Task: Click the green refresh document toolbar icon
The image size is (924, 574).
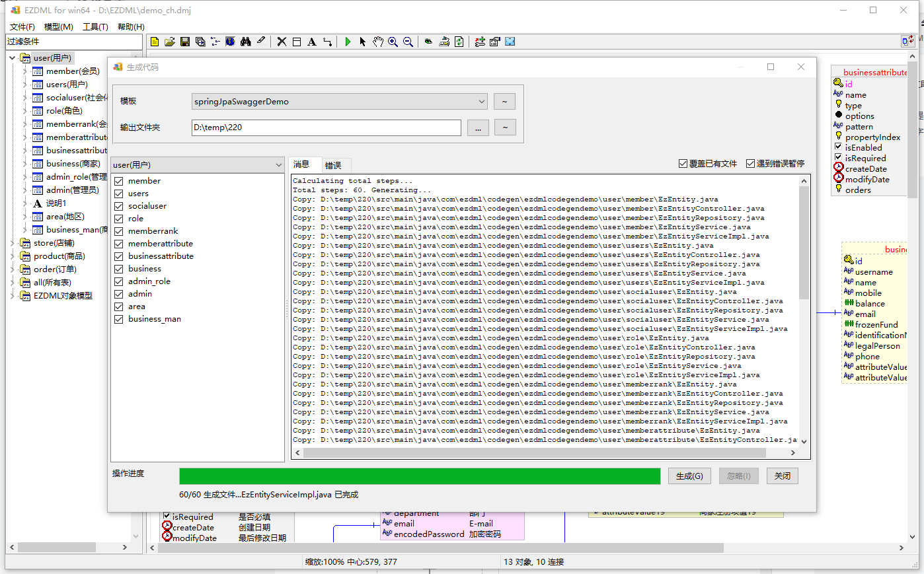Action: (x=459, y=42)
